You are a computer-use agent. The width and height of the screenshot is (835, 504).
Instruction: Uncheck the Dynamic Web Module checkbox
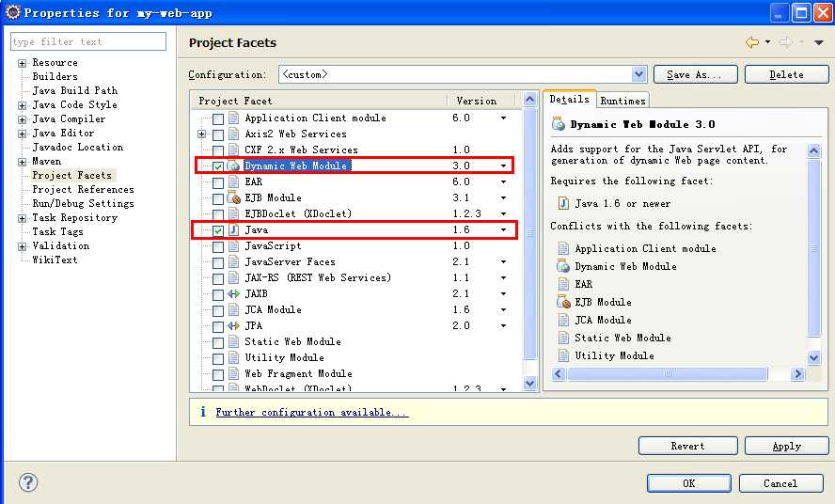pos(218,166)
